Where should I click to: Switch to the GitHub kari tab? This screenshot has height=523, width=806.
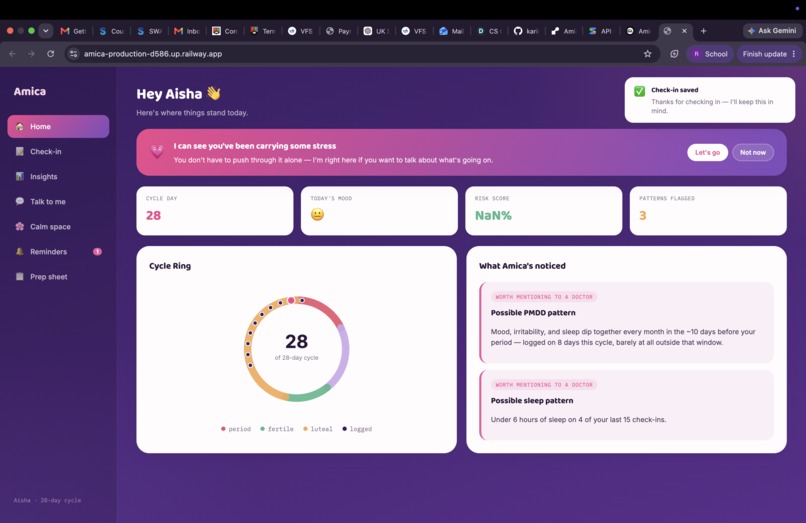coord(526,31)
